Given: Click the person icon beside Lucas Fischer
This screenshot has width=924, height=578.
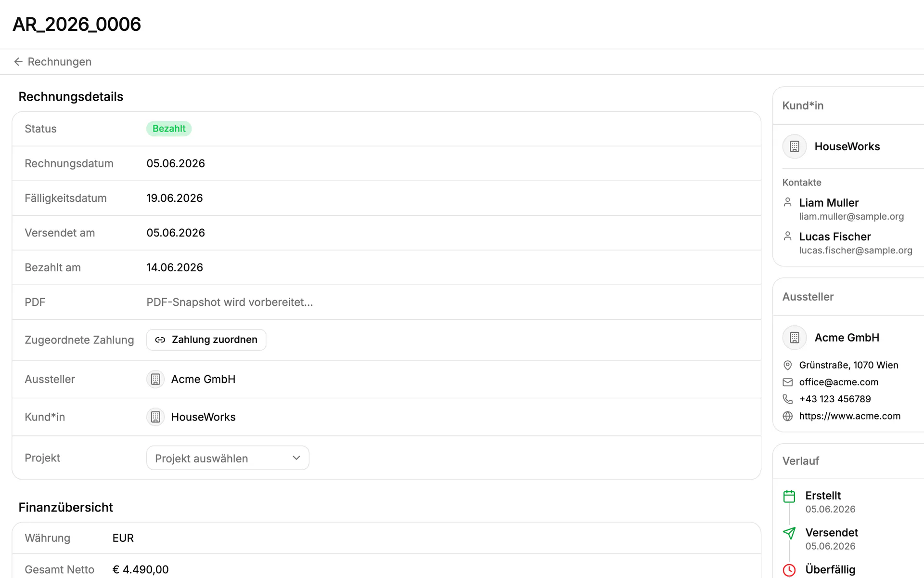Looking at the screenshot, I should pos(788,236).
